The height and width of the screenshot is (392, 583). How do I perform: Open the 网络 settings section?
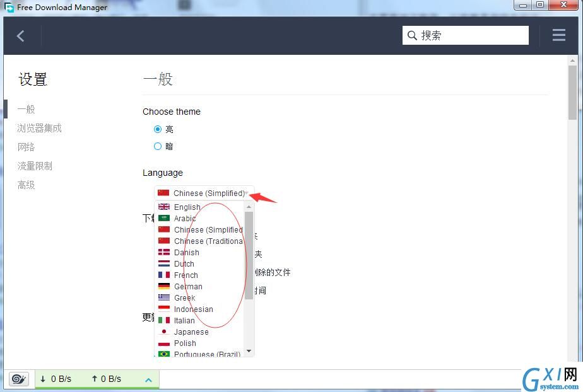coord(26,147)
